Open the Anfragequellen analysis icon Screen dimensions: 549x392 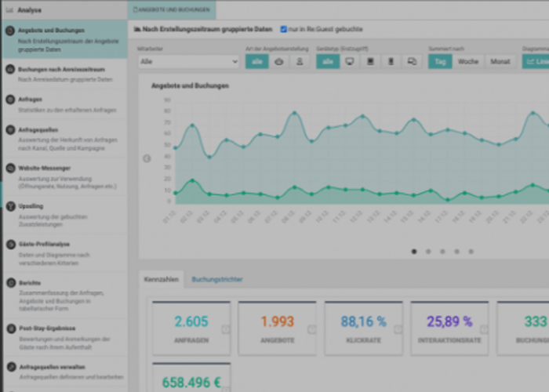point(10,130)
